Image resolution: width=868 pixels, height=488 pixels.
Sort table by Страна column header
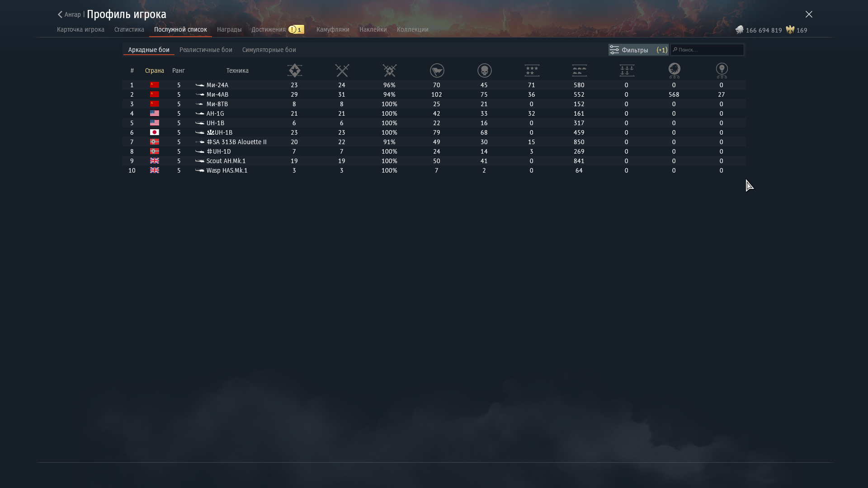154,70
